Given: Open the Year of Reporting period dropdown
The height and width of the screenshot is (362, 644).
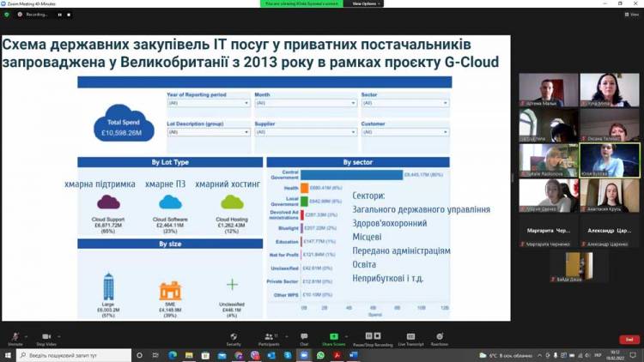Looking at the screenshot, I should pos(207,103).
